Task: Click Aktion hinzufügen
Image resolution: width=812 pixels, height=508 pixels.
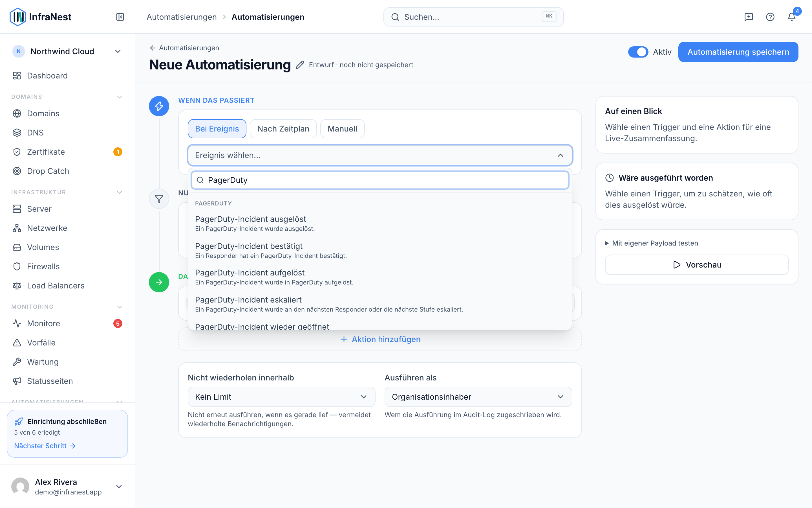Action: (380, 339)
